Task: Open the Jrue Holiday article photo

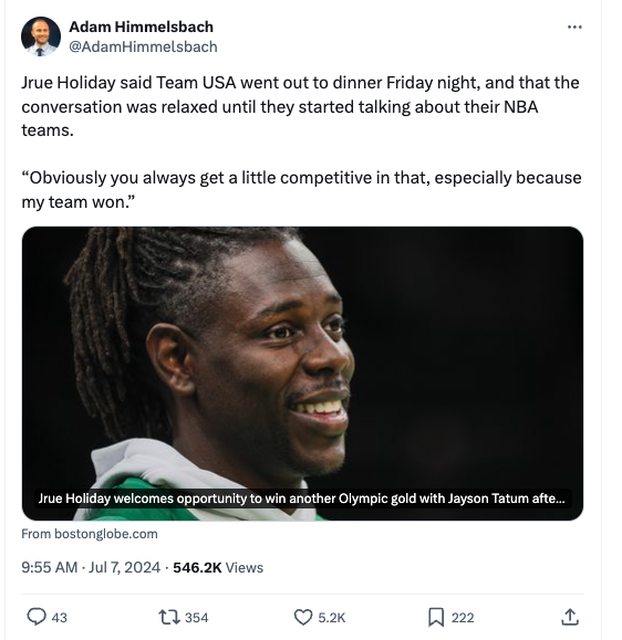Action: point(302,360)
